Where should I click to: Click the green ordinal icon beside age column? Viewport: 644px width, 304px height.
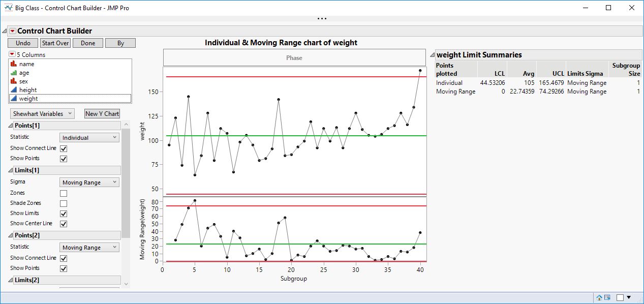(x=15, y=73)
